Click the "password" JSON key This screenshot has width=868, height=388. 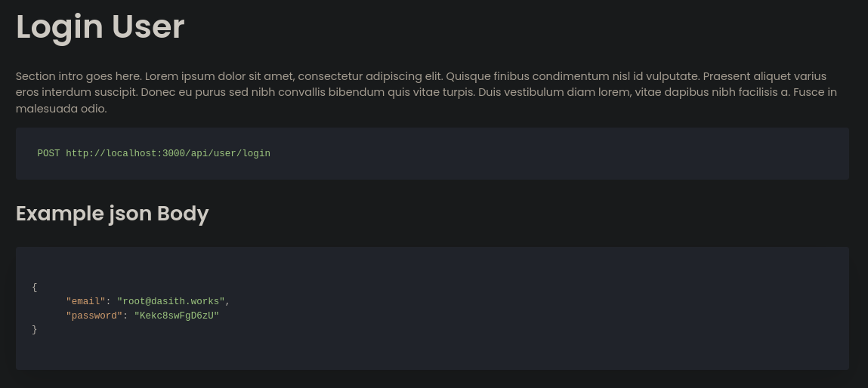pos(94,316)
